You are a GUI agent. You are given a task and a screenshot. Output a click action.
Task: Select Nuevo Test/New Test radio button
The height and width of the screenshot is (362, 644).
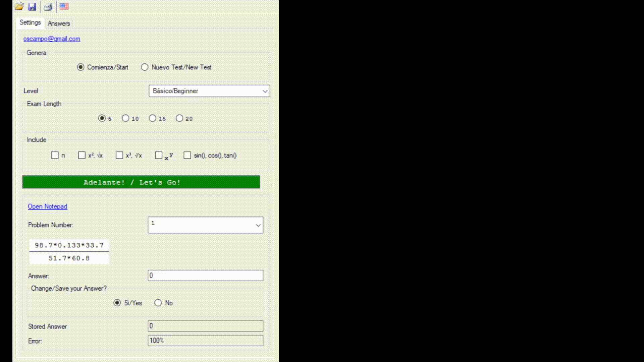click(x=145, y=67)
